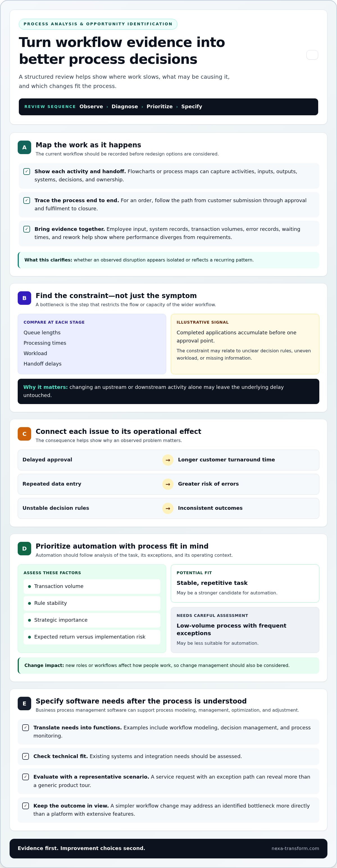Toggle the 'Translate needs into functions' checkbox
Viewport: 337px width, 868px height.
point(26,727)
